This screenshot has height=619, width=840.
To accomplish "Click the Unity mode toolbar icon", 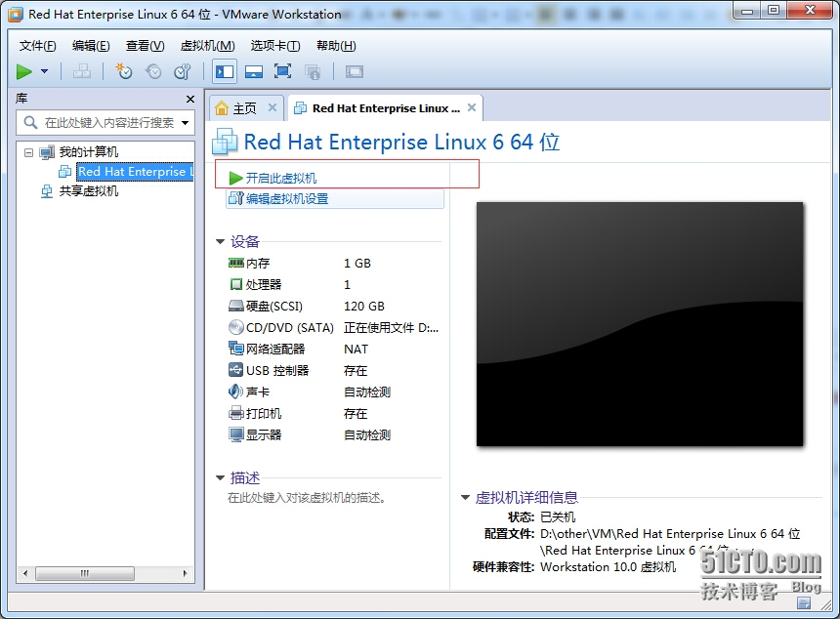I will coord(313,71).
